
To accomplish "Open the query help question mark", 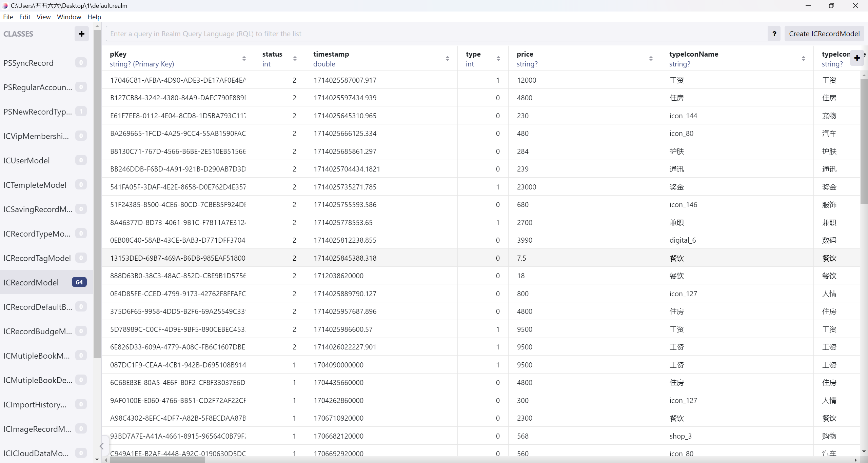I will [774, 34].
